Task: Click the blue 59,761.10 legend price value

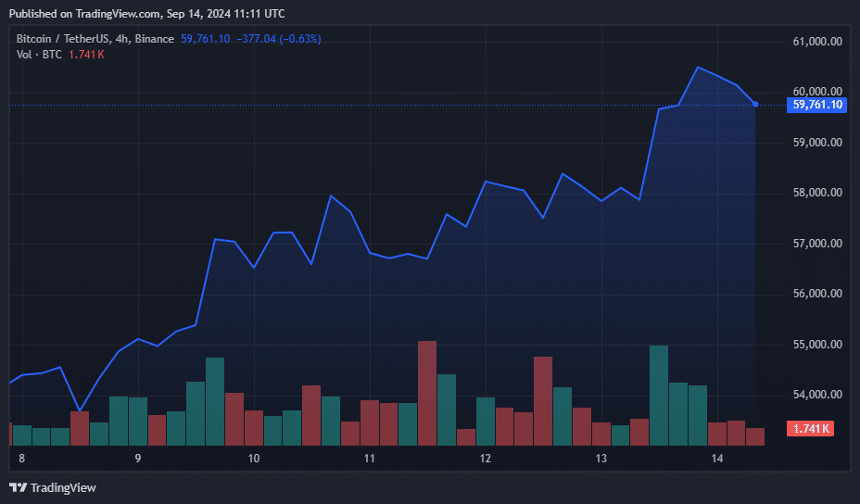Action: click(x=205, y=39)
